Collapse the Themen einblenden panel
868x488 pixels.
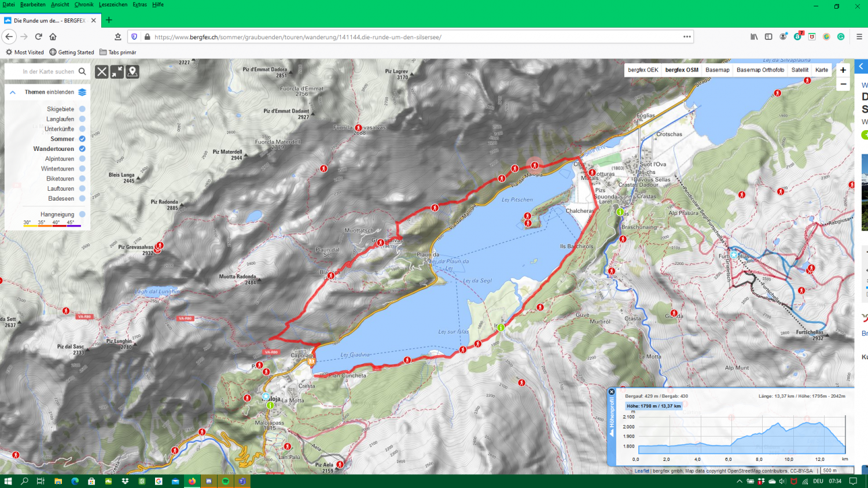click(13, 93)
